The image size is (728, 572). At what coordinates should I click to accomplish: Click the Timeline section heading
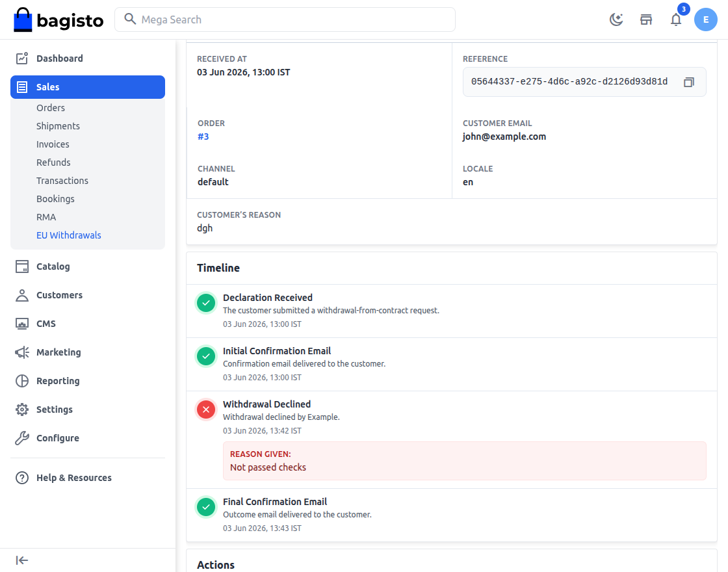pyautogui.click(x=218, y=268)
